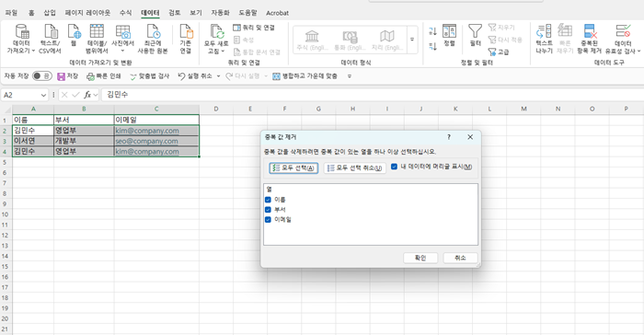Select column D header

point(216,109)
